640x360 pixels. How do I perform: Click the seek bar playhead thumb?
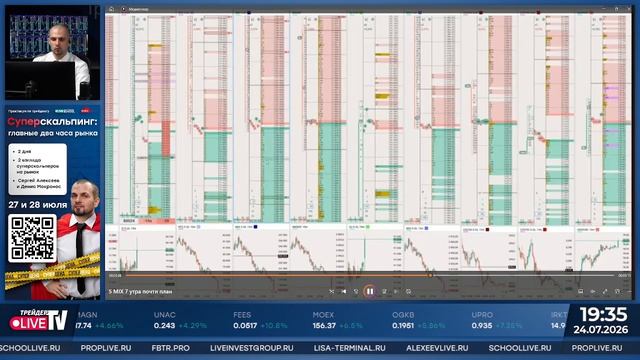pyautogui.click(x=430, y=276)
